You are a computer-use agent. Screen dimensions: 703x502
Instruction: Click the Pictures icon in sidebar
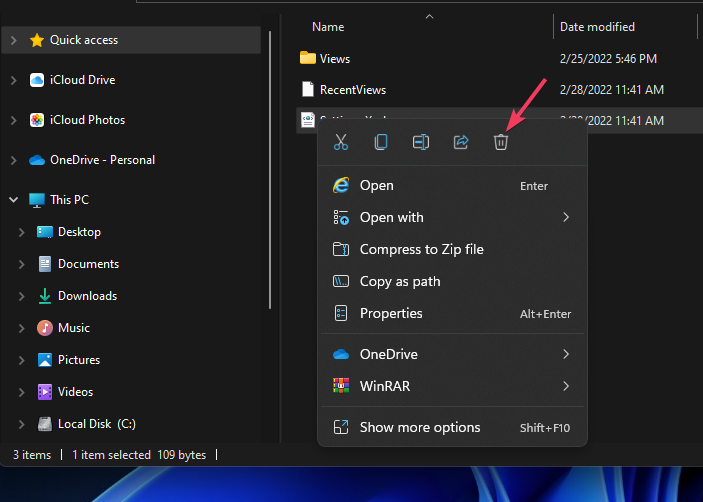[x=45, y=360]
